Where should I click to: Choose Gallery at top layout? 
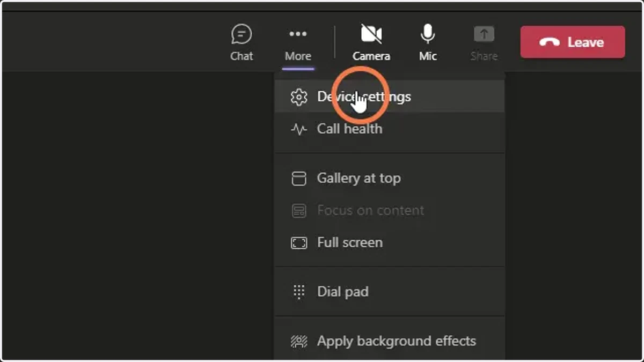(390, 178)
